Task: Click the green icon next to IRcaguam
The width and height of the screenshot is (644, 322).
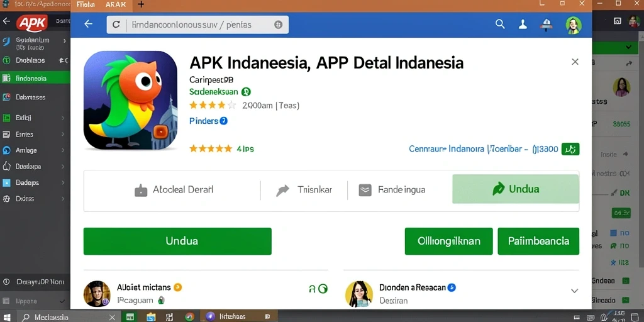Action: (x=162, y=300)
